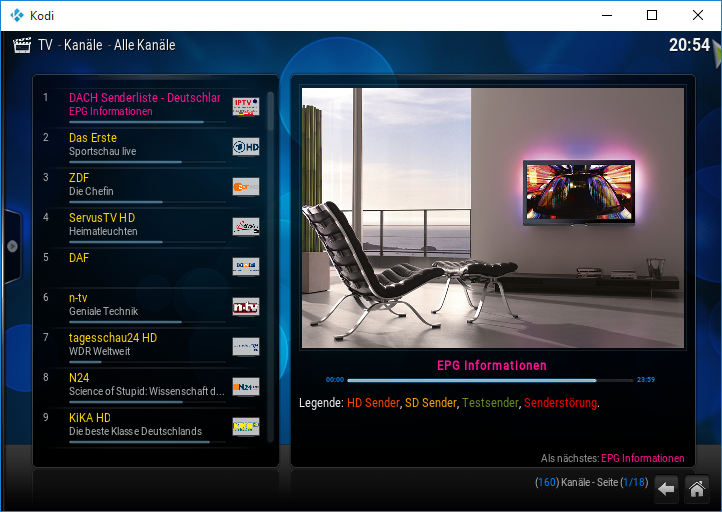Minimize the Kodi window
The height and width of the screenshot is (512, 722).
point(607,15)
